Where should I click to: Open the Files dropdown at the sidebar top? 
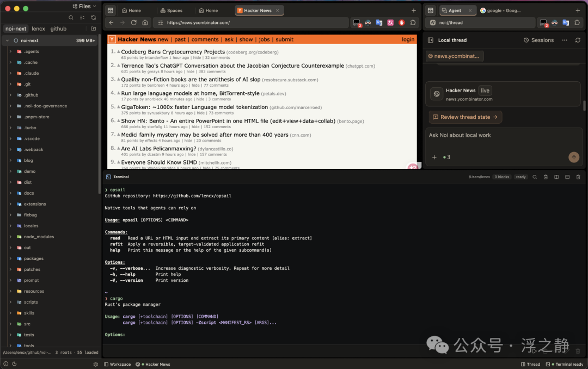pyautogui.click(x=84, y=7)
